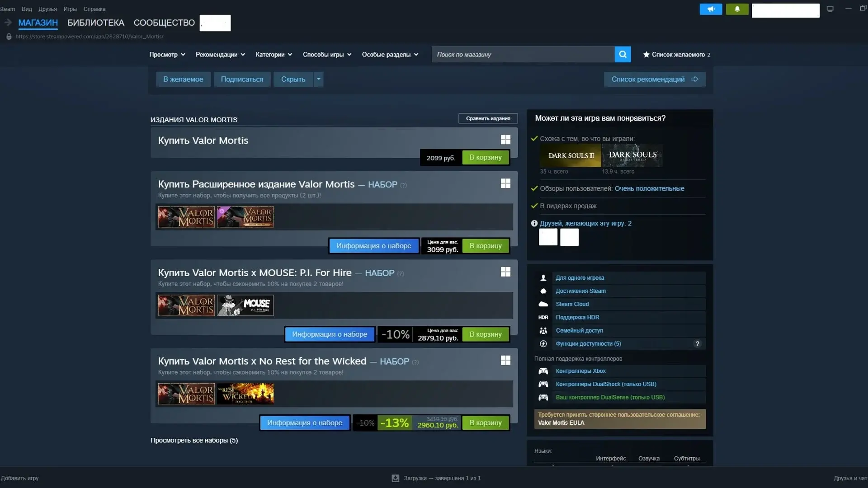
Task: Click the Steam achievements icon
Action: click(x=543, y=291)
